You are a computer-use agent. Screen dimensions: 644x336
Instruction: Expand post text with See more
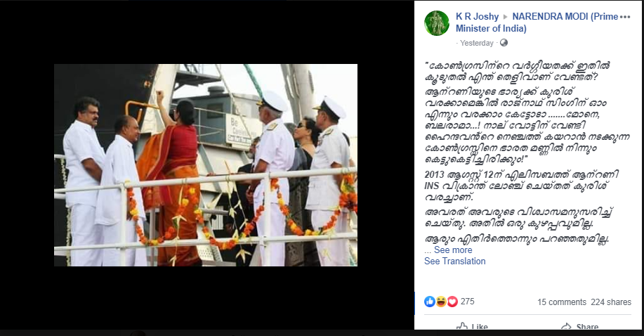point(453,250)
